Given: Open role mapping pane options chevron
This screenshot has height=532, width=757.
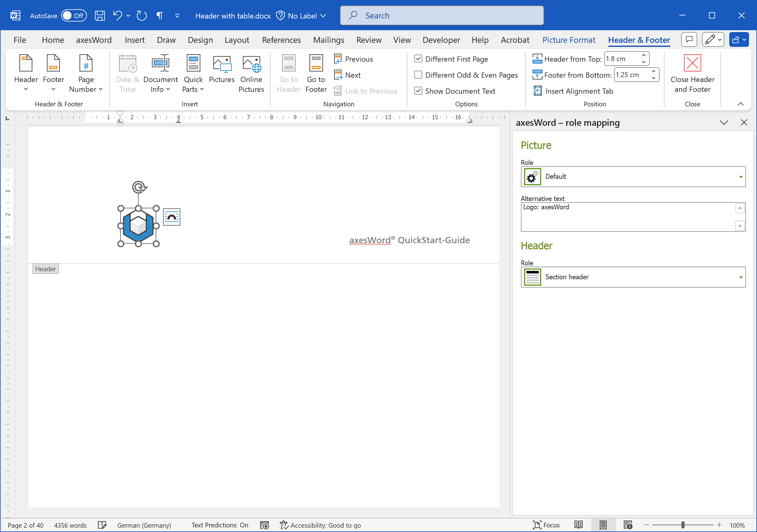Looking at the screenshot, I should (x=724, y=123).
